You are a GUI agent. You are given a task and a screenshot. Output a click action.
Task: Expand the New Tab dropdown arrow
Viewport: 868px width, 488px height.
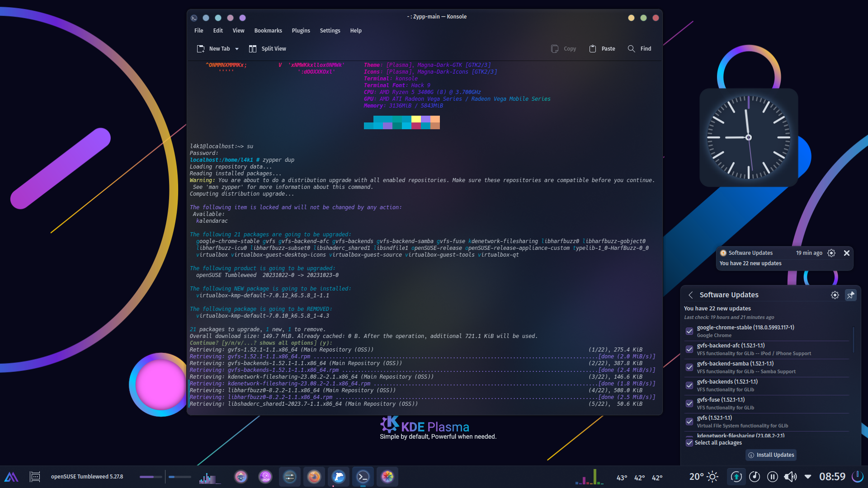point(237,49)
